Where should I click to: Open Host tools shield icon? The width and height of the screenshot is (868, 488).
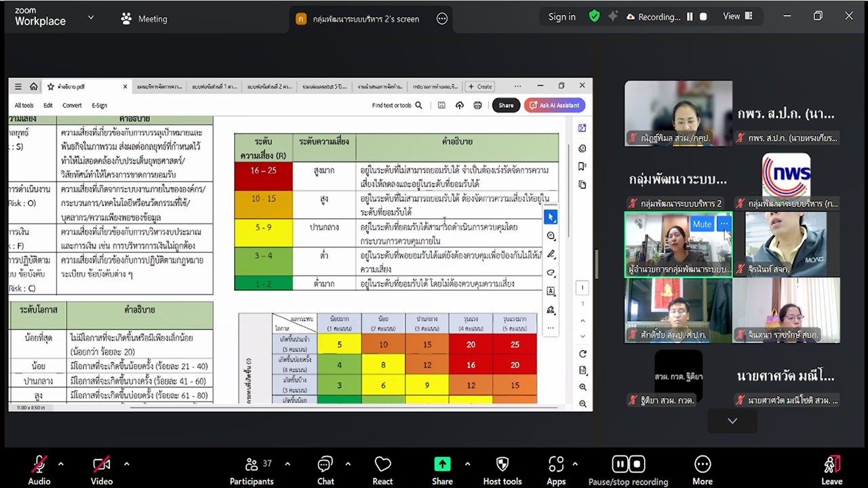[x=502, y=465]
